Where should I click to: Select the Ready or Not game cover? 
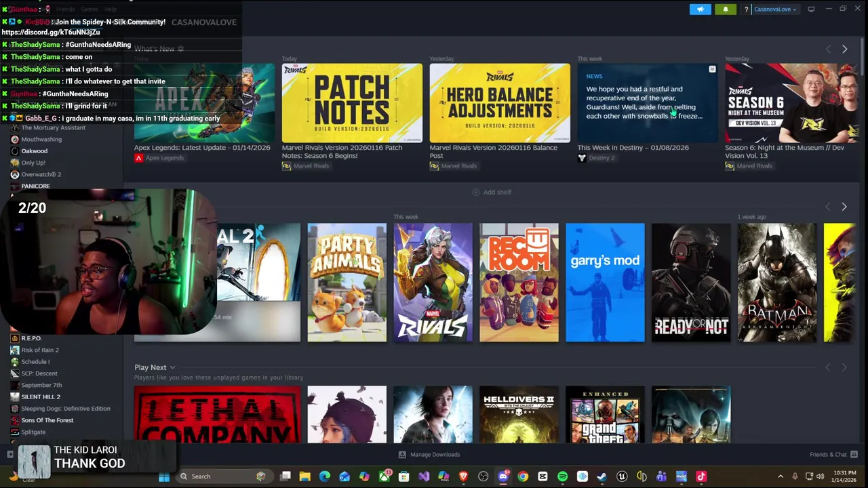691,283
